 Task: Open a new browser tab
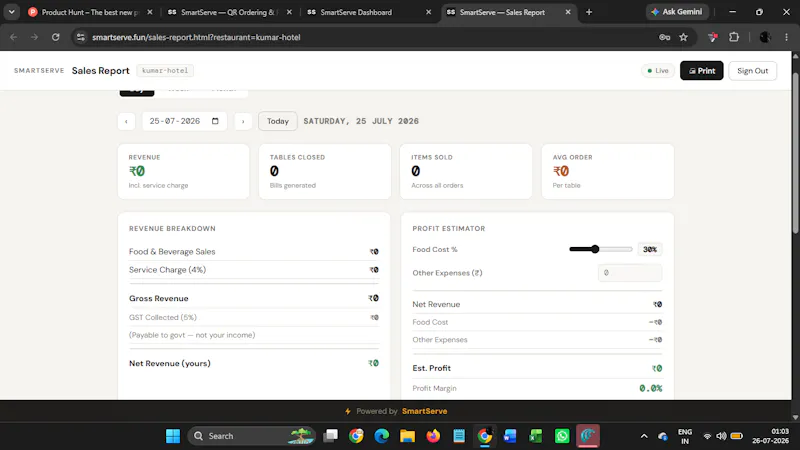coord(589,12)
